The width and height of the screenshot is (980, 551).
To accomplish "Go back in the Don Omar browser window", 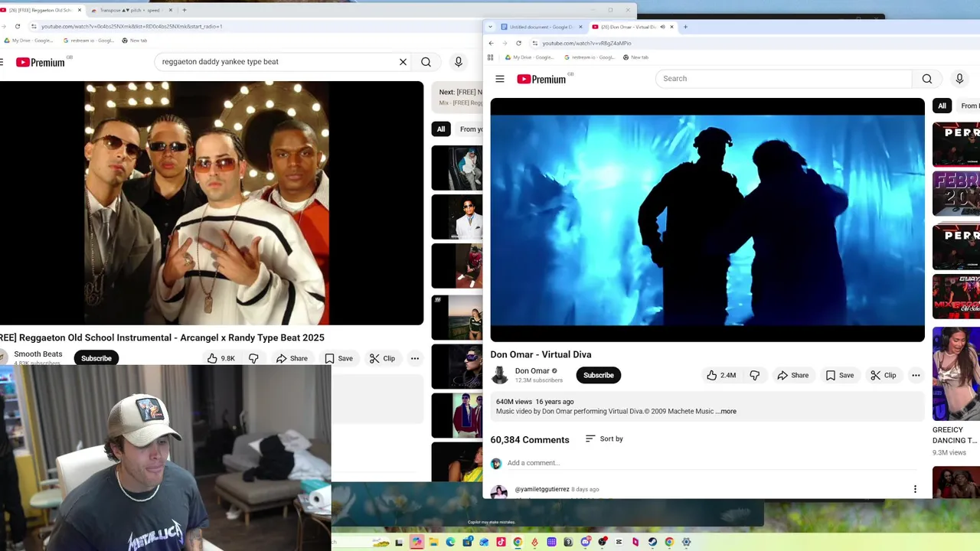I will pos(491,43).
